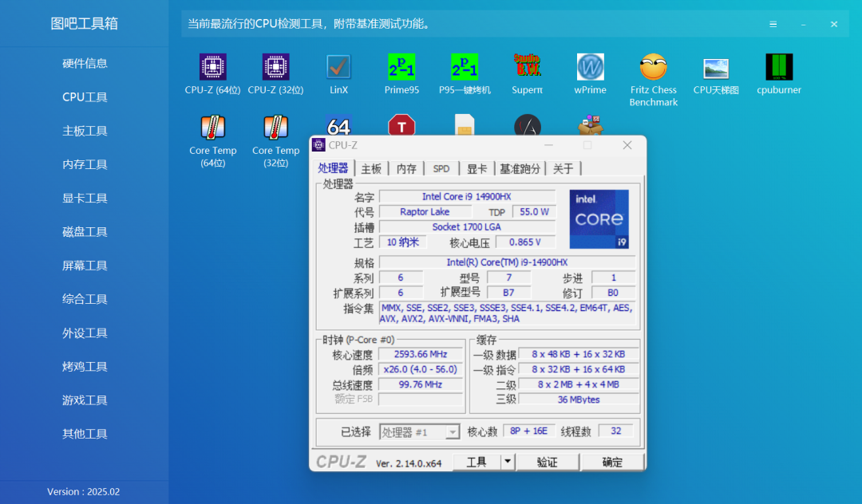Click the CPU-Z title bar logo icon
This screenshot has width=862, height=504.
318,145
